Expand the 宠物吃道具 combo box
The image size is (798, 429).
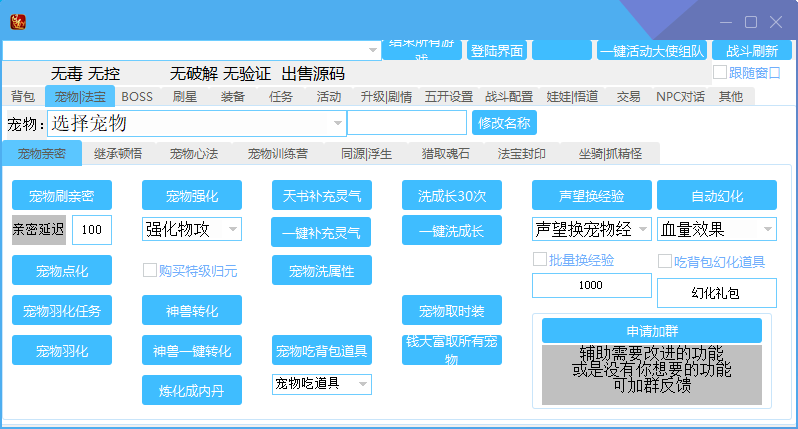click(x=362, y=383)
